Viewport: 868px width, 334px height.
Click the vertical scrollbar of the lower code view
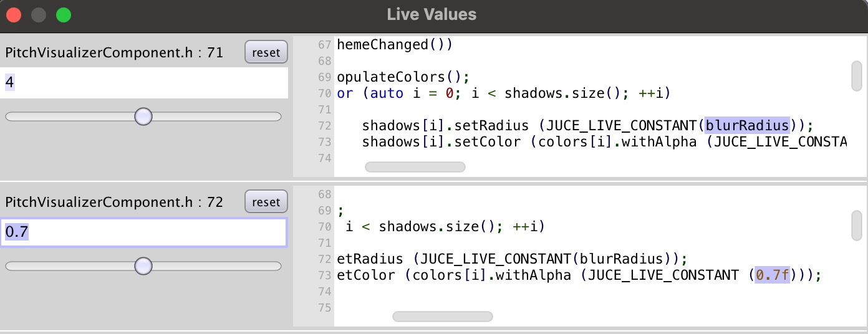[857, 225]
